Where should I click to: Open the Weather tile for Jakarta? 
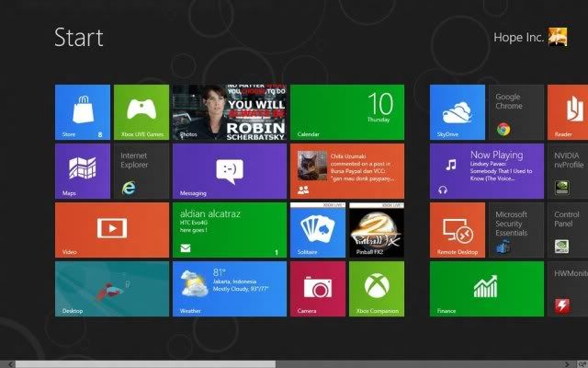(x=230, y=289)
